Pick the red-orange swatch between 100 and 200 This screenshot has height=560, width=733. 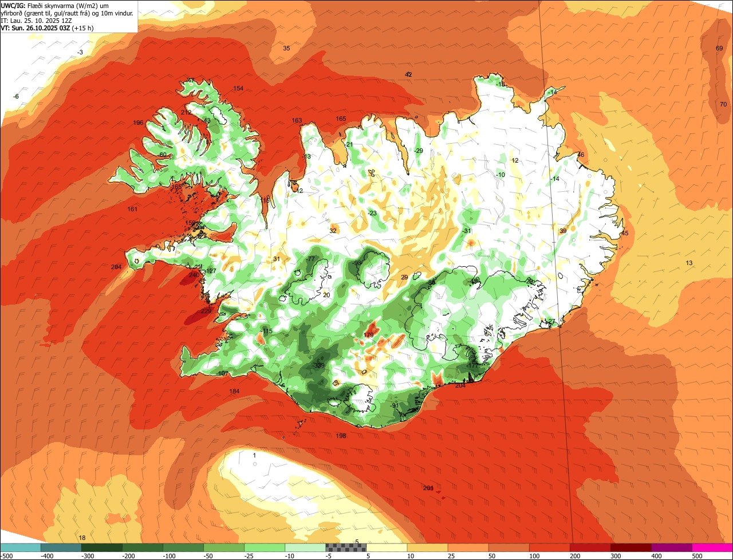pos(550,547)
